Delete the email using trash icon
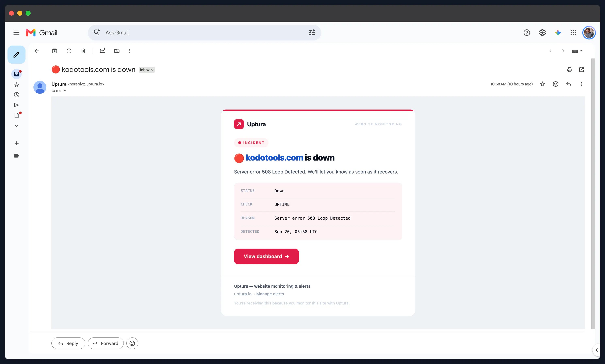605x364 pixels. tap(83, 51)
